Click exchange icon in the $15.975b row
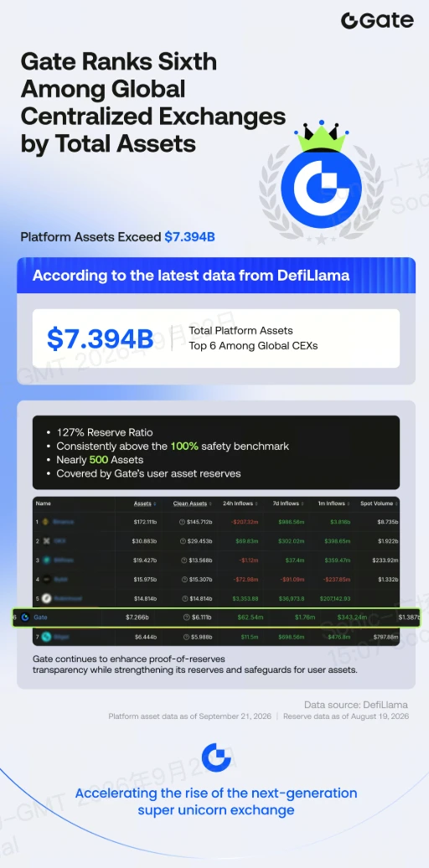Image resolution: width=429 pixels, height=868 pixels. pyautogui.click(x=47, y=579)
